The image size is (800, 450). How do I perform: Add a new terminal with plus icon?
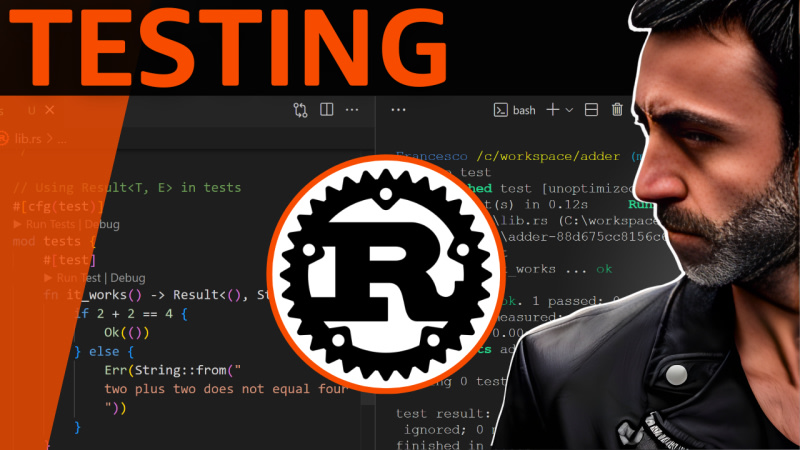[552, 110]
